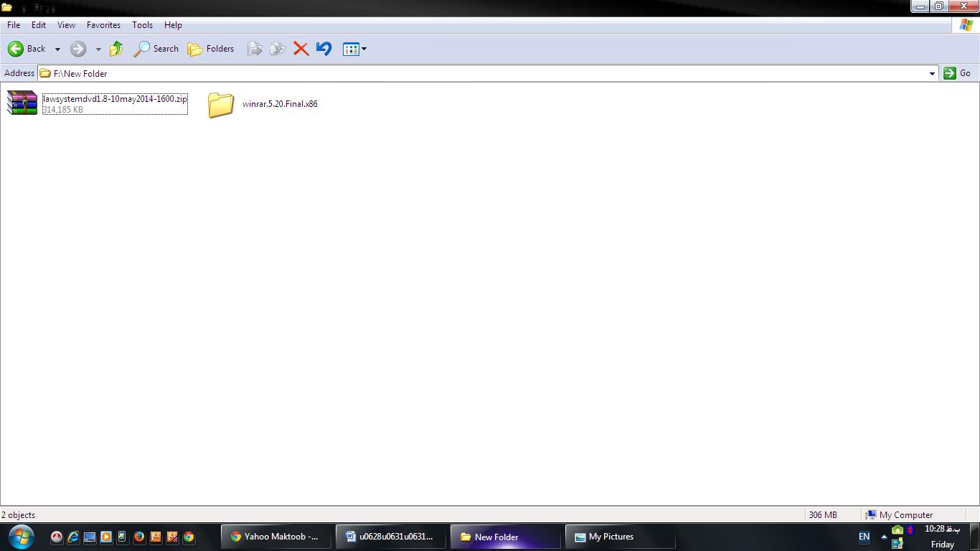Switch to the u0628u0631u0631 Word taskbar window
980x551 pixels.
pos(391,537)
